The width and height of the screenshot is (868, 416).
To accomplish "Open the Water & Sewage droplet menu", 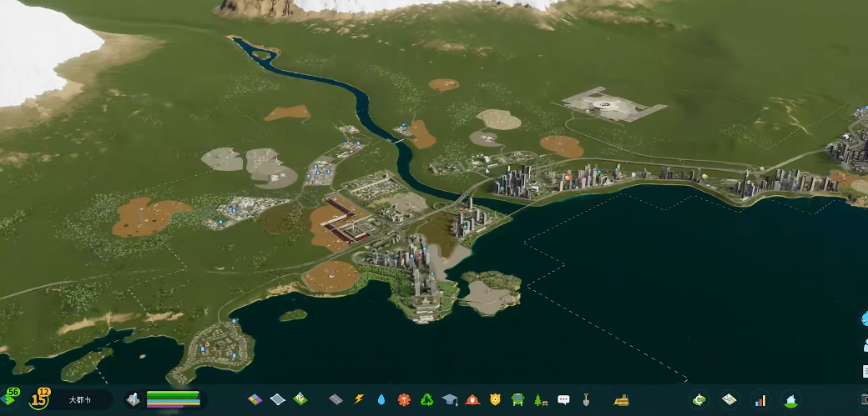I will click(x=381, y=399).
